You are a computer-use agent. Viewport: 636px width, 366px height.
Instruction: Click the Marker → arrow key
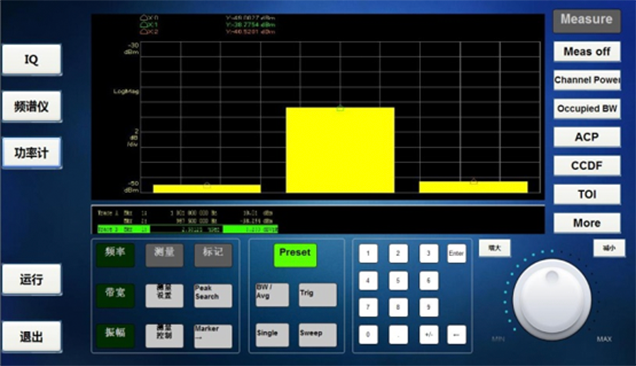coord(213,336)
